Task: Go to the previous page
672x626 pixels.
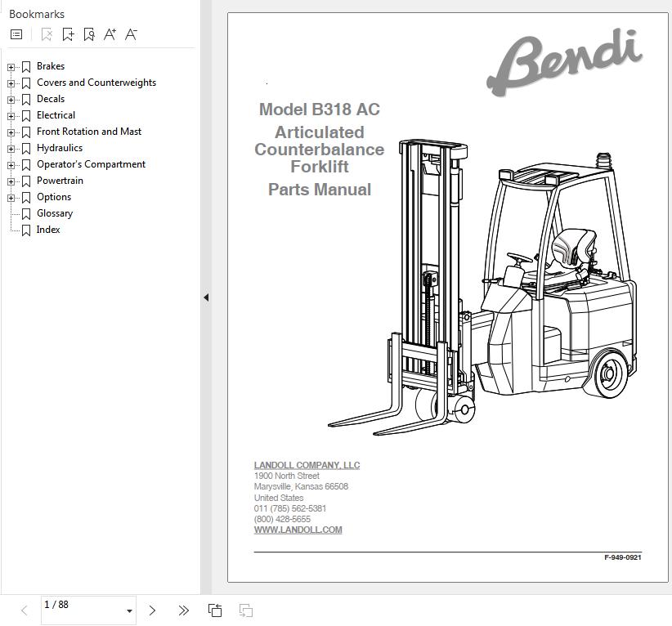Action: click(x=25, y=610)
